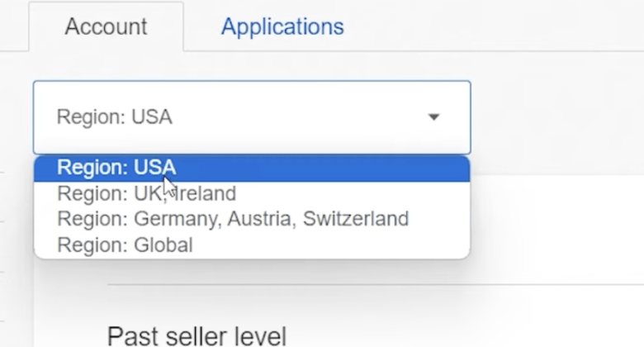This screenshot has height=347, width=644.
Task: Activate the Account tab label
Action: point(106,26)
